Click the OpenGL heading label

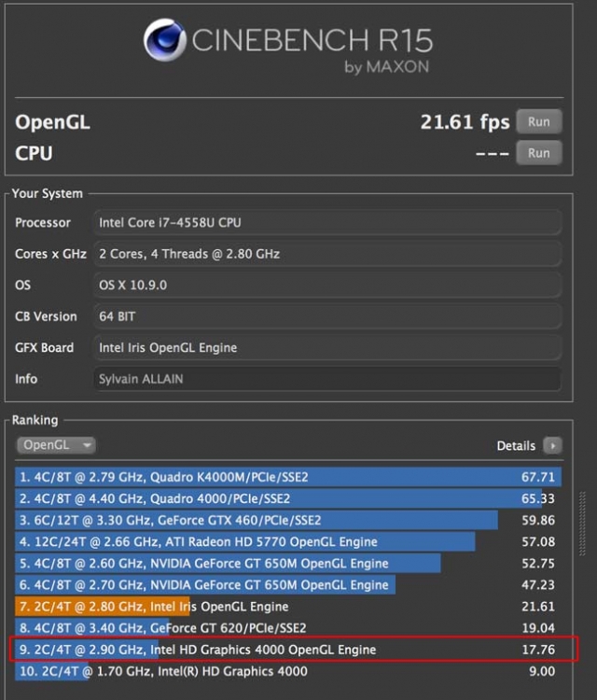[x=52, y=122]
